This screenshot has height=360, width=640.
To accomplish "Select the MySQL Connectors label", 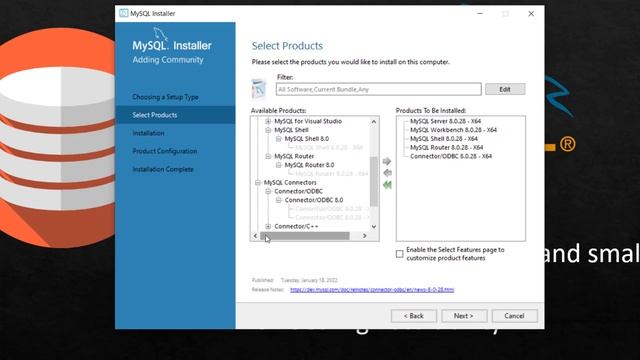I will pyautogui.click(x=290, y=182).
